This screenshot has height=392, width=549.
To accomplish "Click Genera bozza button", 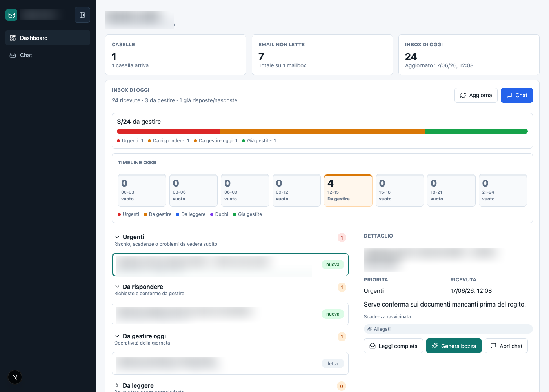I will tap(454, 346).
